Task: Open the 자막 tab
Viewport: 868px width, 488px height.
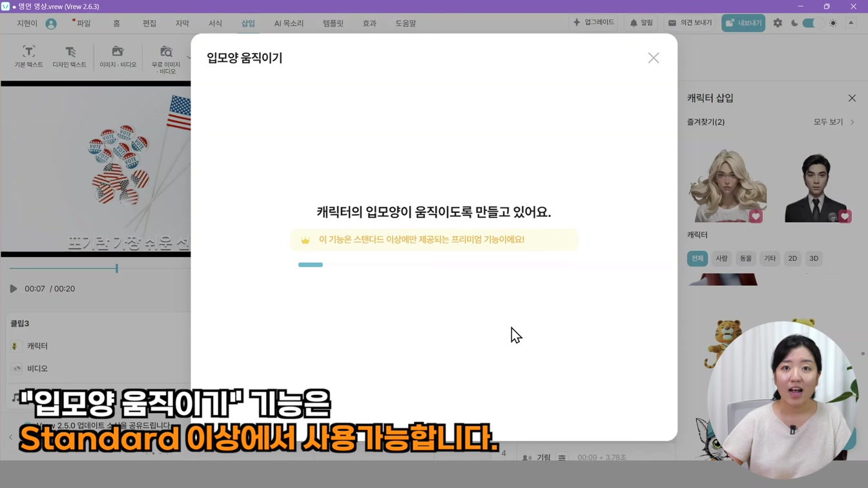Action: (182, 23)
